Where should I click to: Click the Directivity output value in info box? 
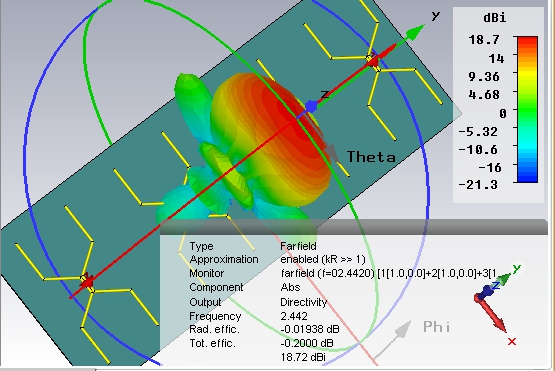[x=304, y=302]
